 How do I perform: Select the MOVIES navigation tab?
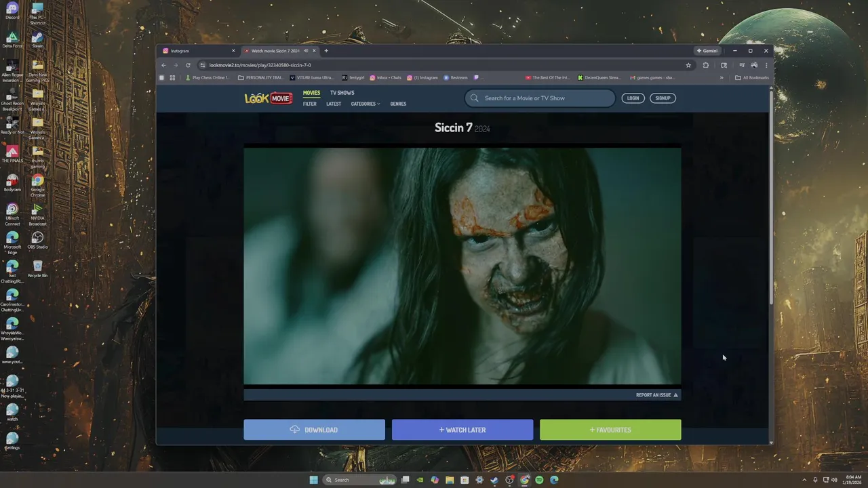[311, 93]
